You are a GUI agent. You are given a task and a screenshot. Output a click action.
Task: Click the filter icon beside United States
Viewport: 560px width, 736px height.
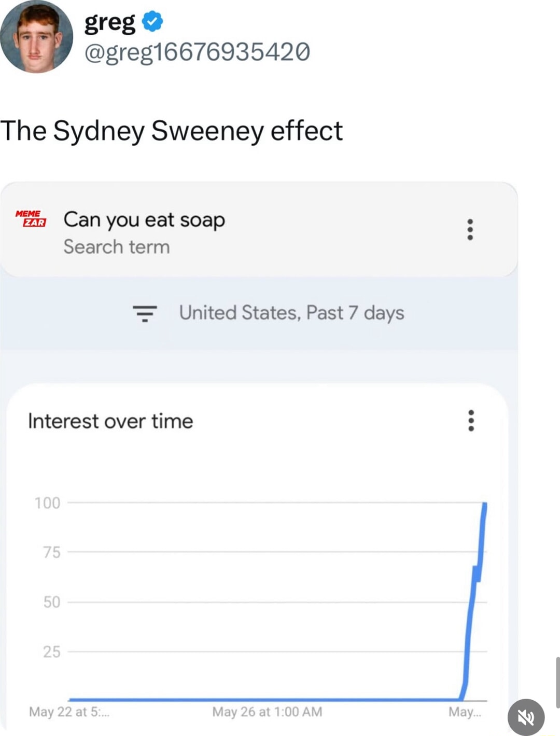[x=145, y=314]
